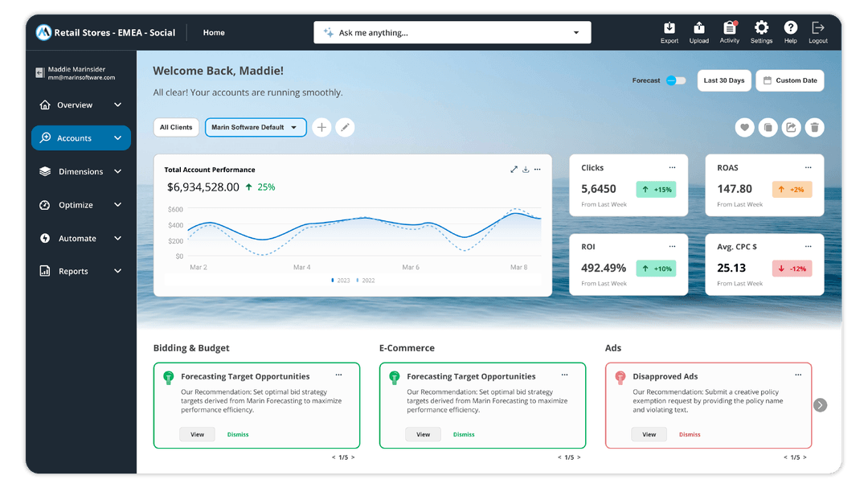Open the Export tool
This screenshot has width=868, height=488.
click(669, 31)
